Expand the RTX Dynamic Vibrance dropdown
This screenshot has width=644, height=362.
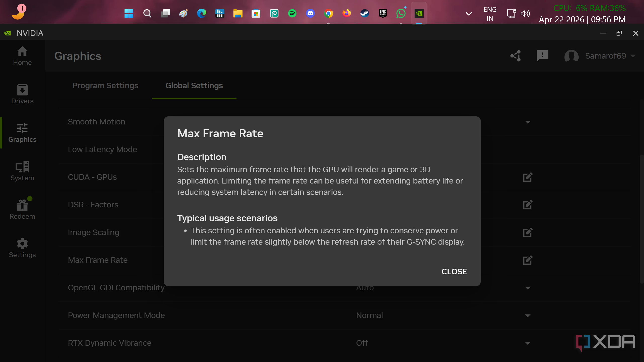tap(528, 343)
